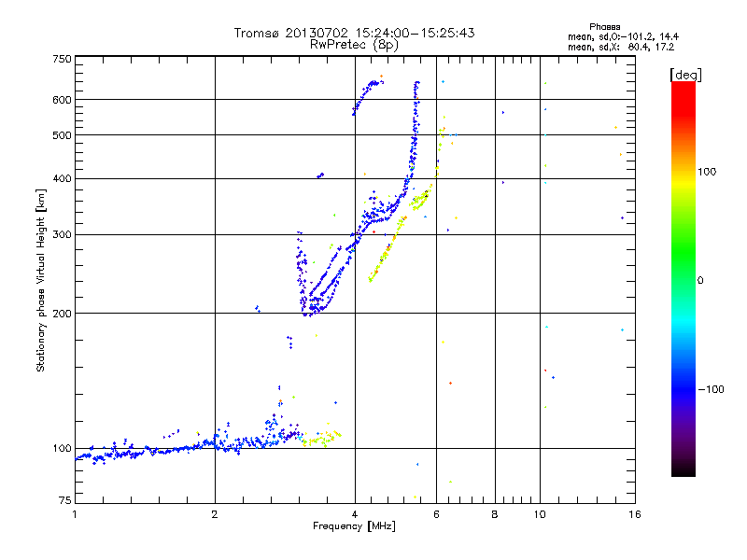Click the '-100' label on the colorbar

[711, 389]
